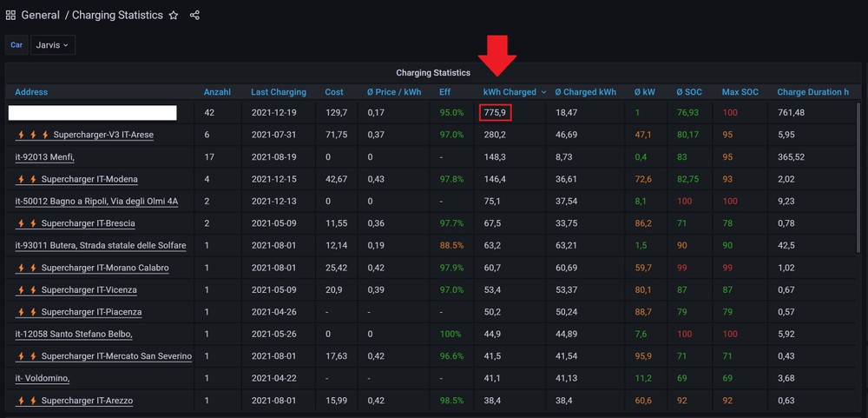The width and height of the screenshot is (868, 418).
Task: Toggle kWh Charged sort direction arrow
Action: click(543, 93)
